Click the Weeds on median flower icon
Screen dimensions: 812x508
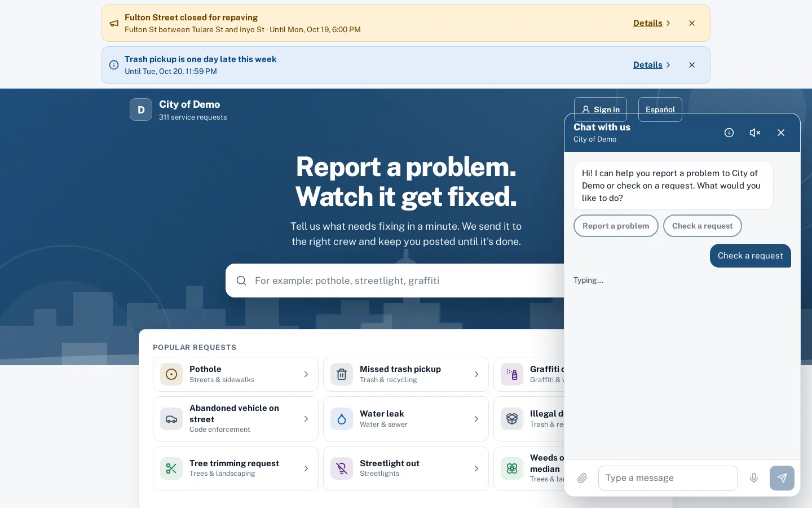pos(512,468)
